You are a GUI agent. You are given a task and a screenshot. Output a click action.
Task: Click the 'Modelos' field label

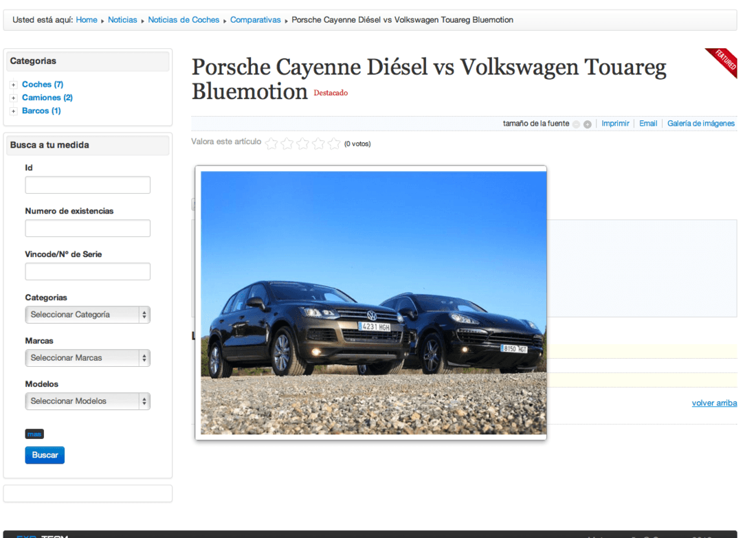pyautogui.click(x=41, y=384)
